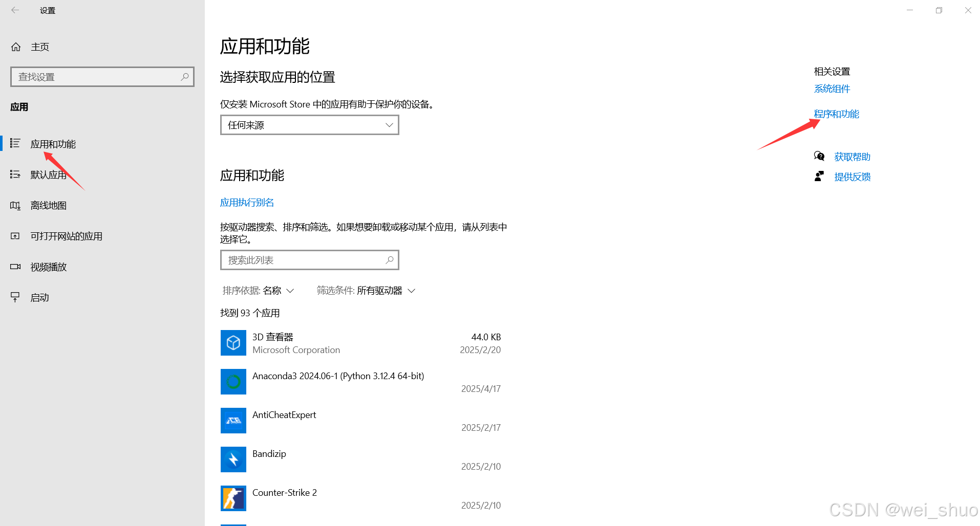Click the 提供反馈 person icon
This screenshot has height=526, width=980.
click(x=819, y=176)
